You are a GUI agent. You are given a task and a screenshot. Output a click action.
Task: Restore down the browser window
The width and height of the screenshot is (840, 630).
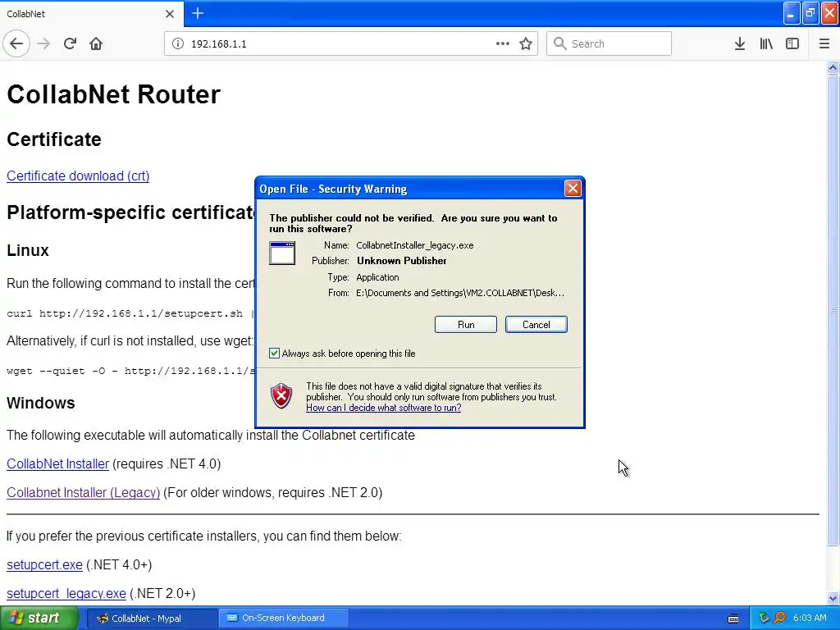[x=810, y=13]
